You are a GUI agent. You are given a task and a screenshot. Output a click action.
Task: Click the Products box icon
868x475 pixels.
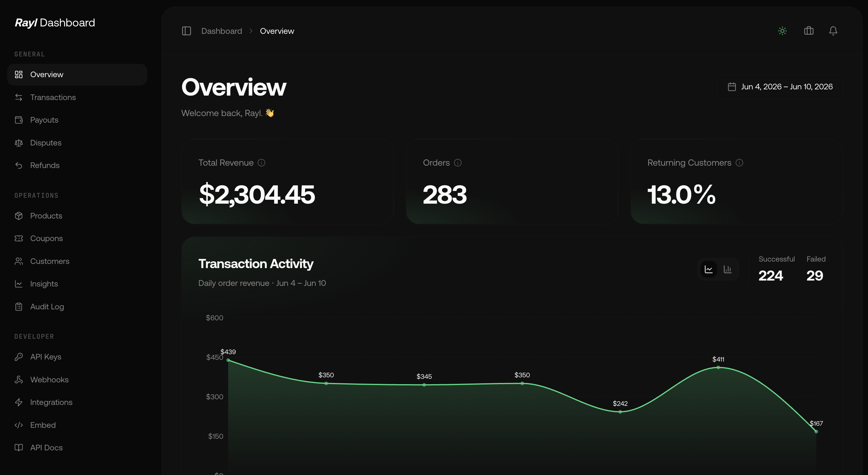[x=19, y=216]
